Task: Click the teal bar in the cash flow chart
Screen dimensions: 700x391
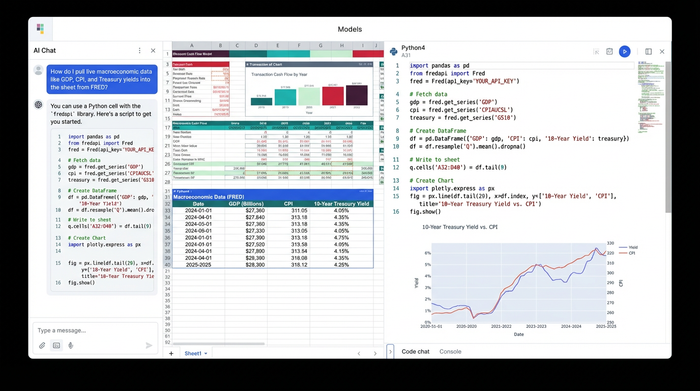Action: coord(285,97)
